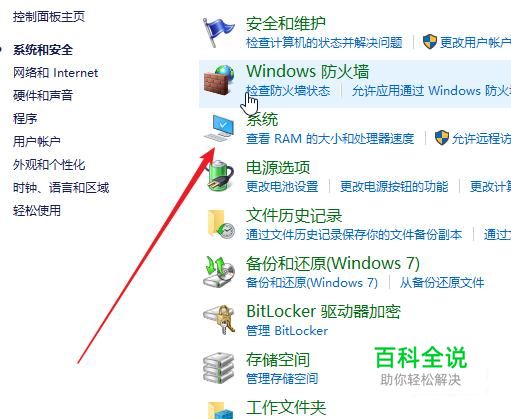This screenshot has height=419, width=511.
Task: Open the 管理存储空间 link
Action: tap(282, 379)
